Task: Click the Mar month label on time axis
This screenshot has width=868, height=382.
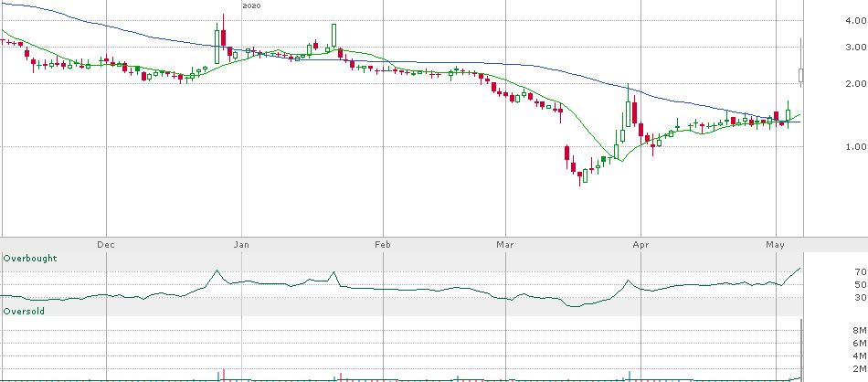Action: point(505,244)
